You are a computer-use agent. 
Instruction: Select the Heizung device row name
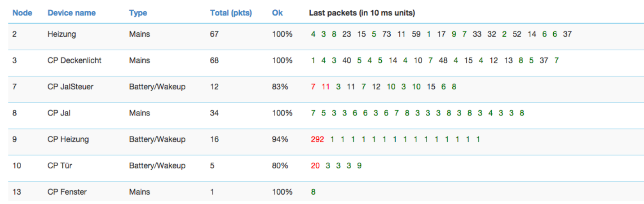61,34
